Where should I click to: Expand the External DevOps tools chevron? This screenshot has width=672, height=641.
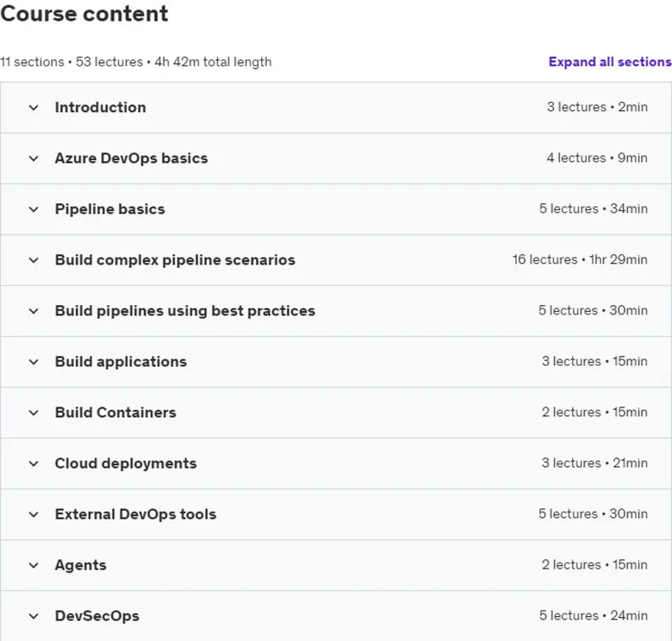tap(34, 514)
